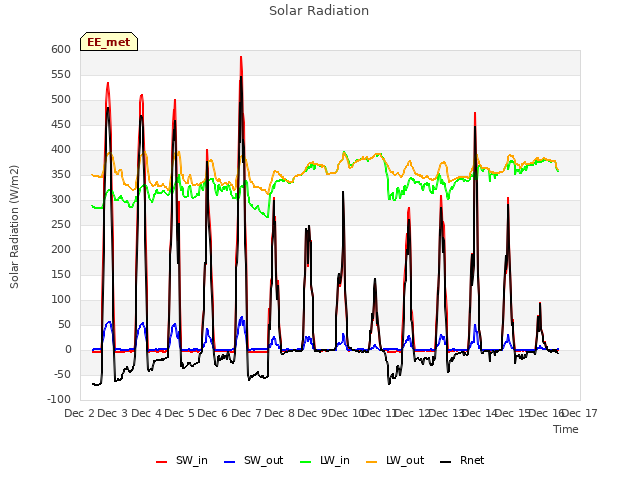This screenshot has height=480, width=640.
Task: Click the LW_in green legend swatch
Action: click(x=306, y=462)
